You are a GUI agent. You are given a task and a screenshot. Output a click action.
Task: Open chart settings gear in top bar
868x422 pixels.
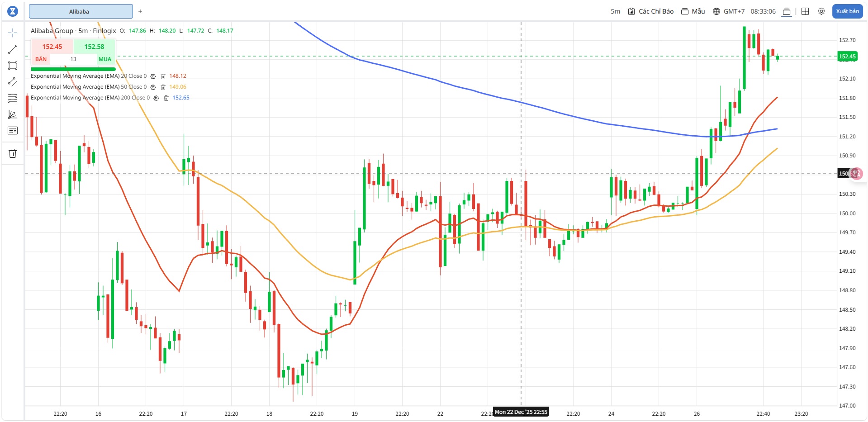[x=821, y=11]
